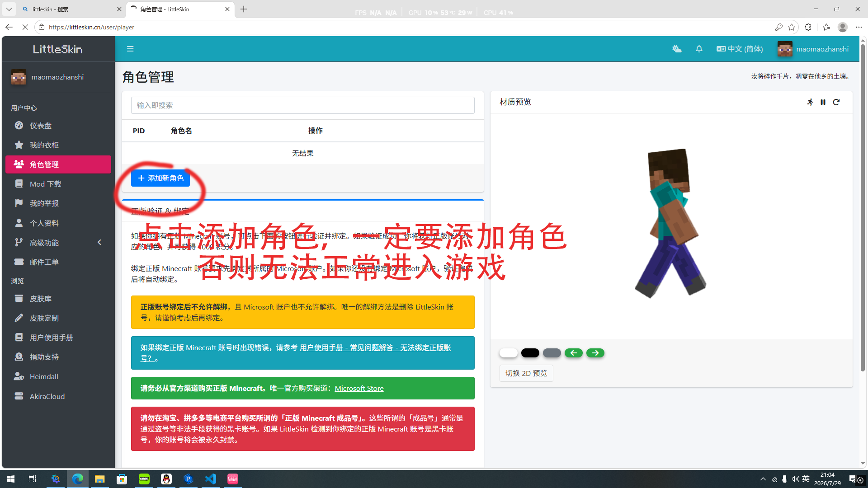
Task: Open Task View on taskbar
Action: point(33,479)
